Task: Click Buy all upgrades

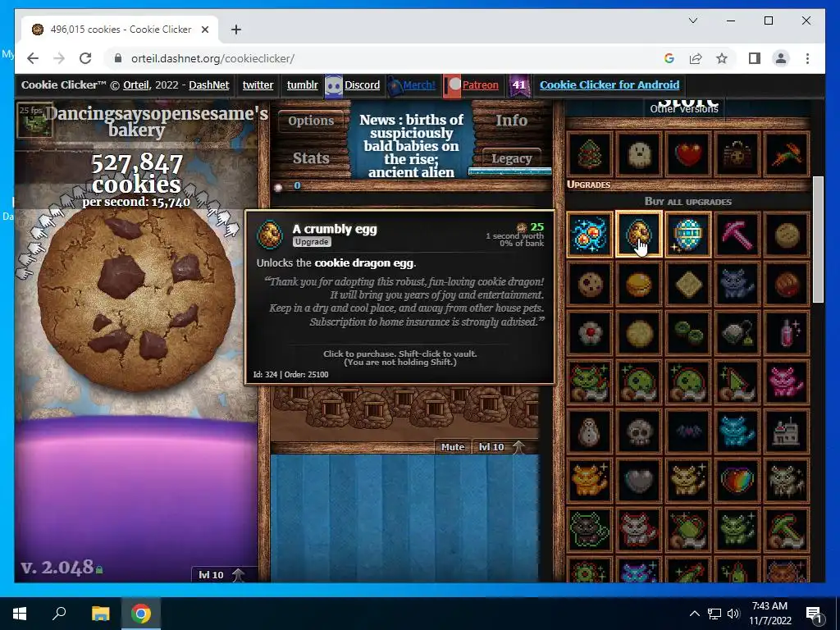Action: [x=688, y=202]
